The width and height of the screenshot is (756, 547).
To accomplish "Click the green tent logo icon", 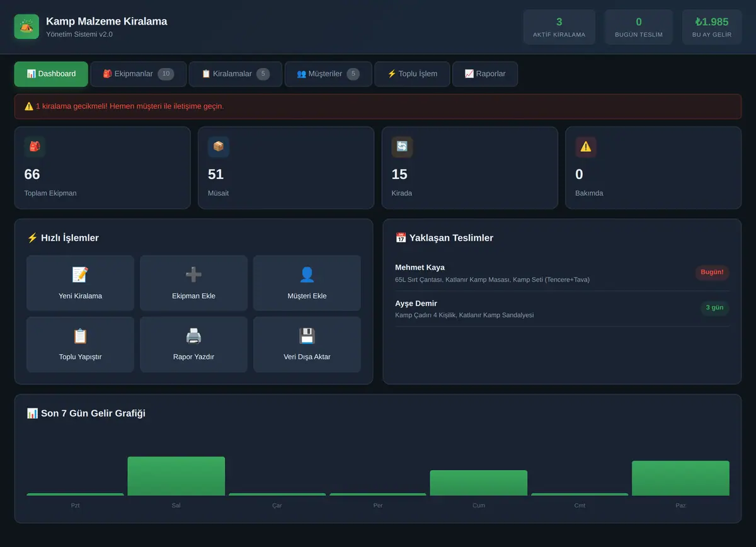I will pyautogui.click(x=26, y=26).
